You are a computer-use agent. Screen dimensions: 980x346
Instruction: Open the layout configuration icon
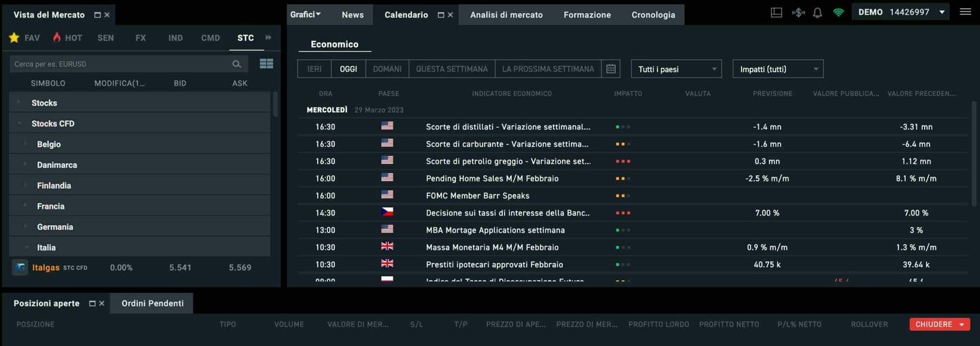coord(777,12)
